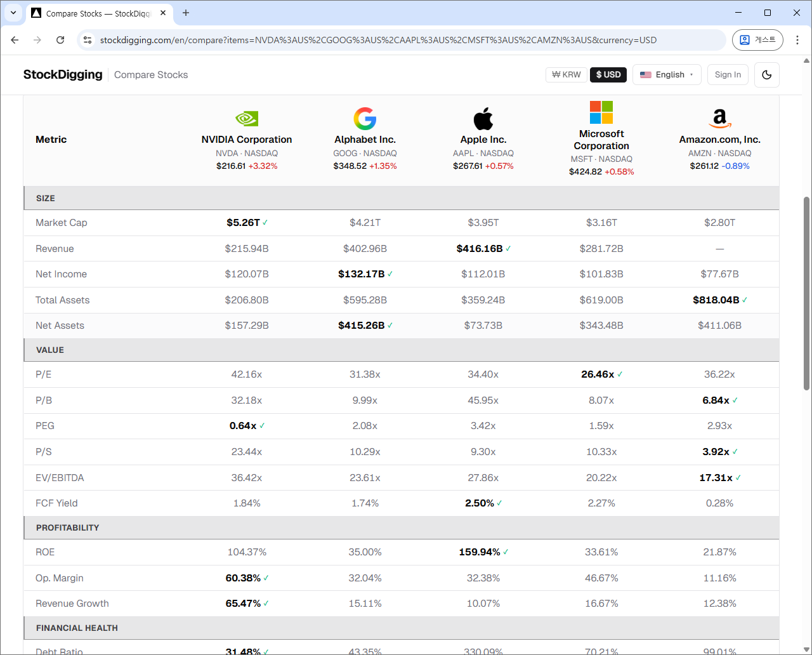Viewport: 812px width, 655px height.
Task: Click NVIDIA Revenue Growth 65.47%
Action: [243, 604]
